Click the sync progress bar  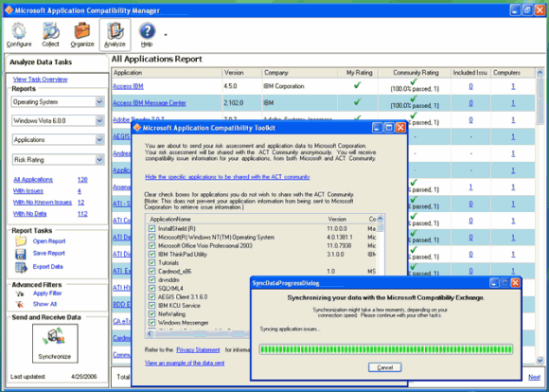(386, 349)
